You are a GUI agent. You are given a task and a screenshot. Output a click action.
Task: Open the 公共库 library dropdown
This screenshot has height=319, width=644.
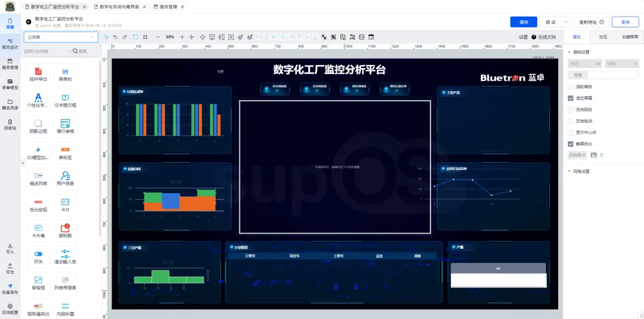[61, 37]
